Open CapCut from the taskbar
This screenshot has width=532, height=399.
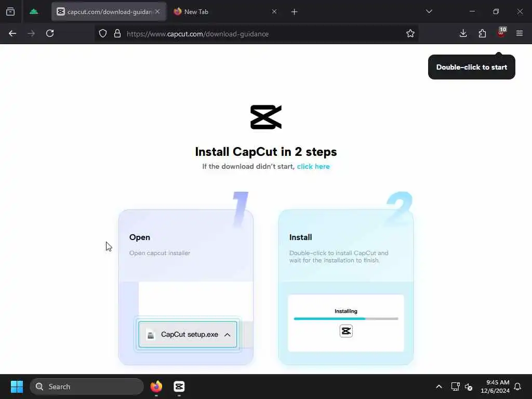[x=179, y=387]
